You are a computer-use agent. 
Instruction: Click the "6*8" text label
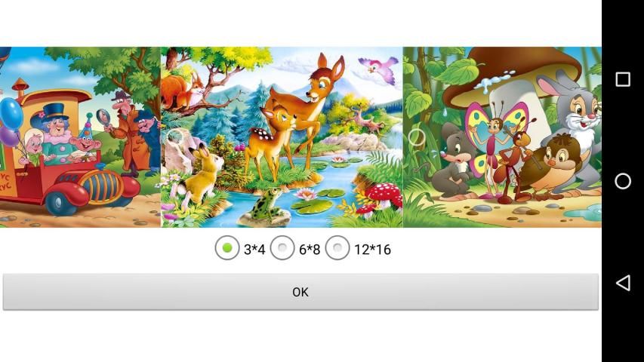[x=310, y=249]
